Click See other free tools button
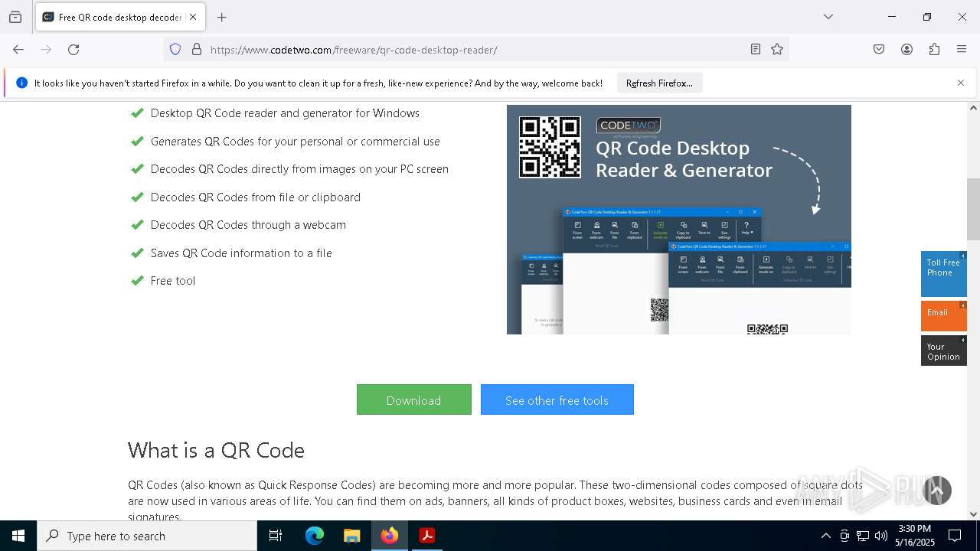The width and height of the screenshot is (980, 551). [557, 399]
